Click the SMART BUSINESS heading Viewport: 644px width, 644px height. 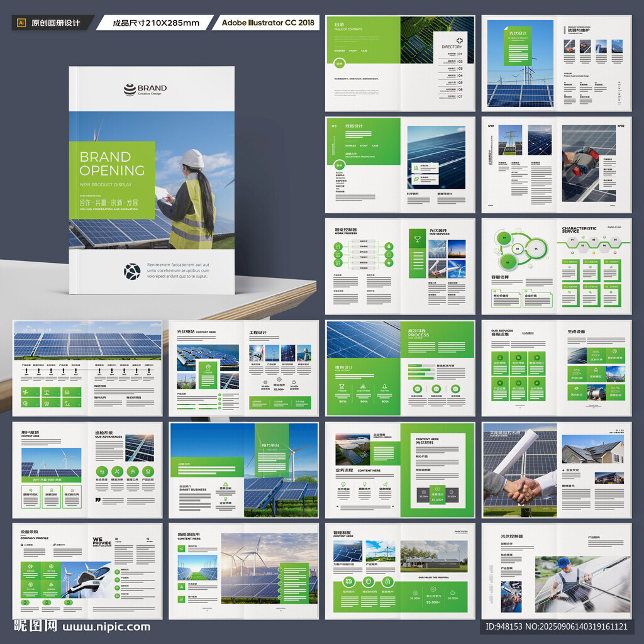point(192,489)
